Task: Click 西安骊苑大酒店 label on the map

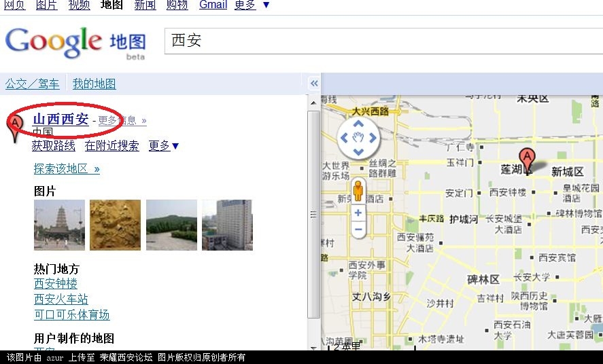Action: (415, 242)
